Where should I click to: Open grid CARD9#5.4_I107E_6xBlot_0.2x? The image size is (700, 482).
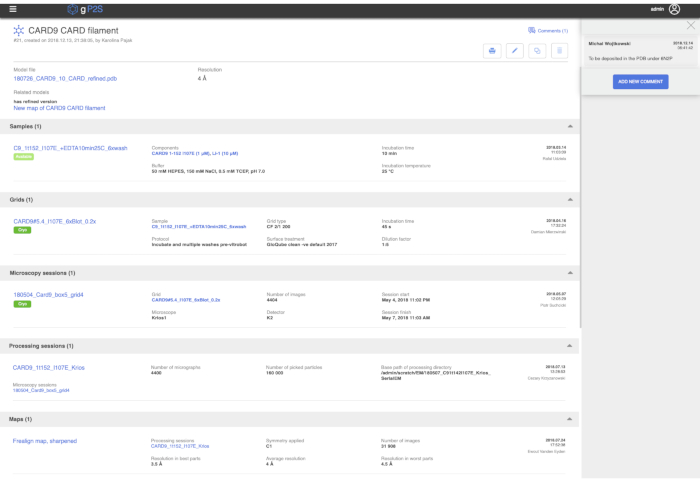pyautogui.click(x=54, y=221)
